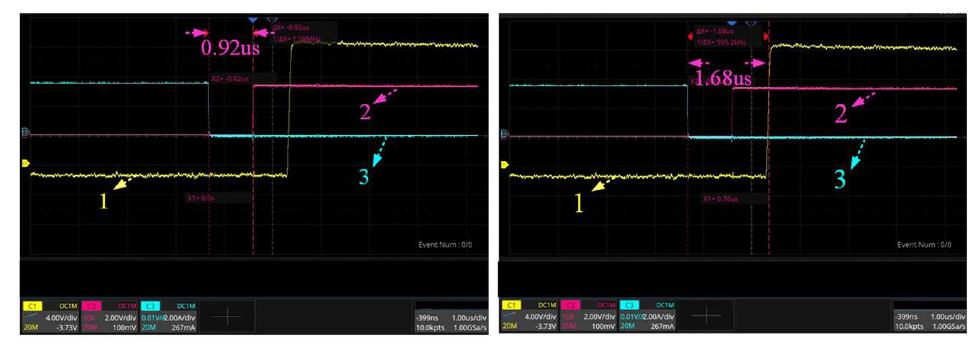Click the blue trigger-position triangle in left scope
980x353 pixels.
pos(253,20)
